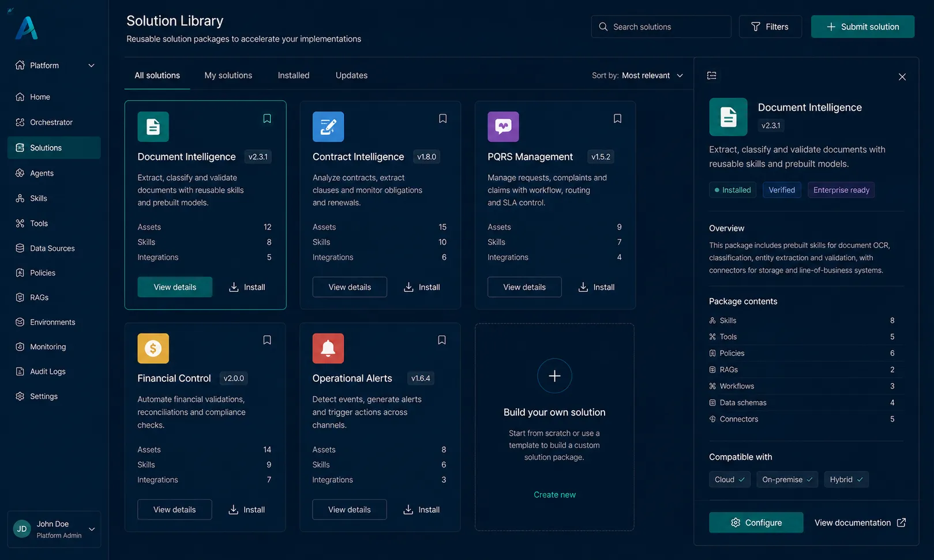Viewport: 934px width, 560px height.
Task: Bookmark the Document Intelligence solution
Action: [x=267, y=118]
